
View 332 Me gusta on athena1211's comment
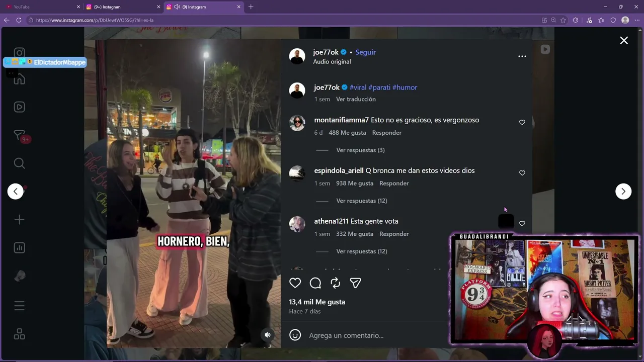pos(355,234)
